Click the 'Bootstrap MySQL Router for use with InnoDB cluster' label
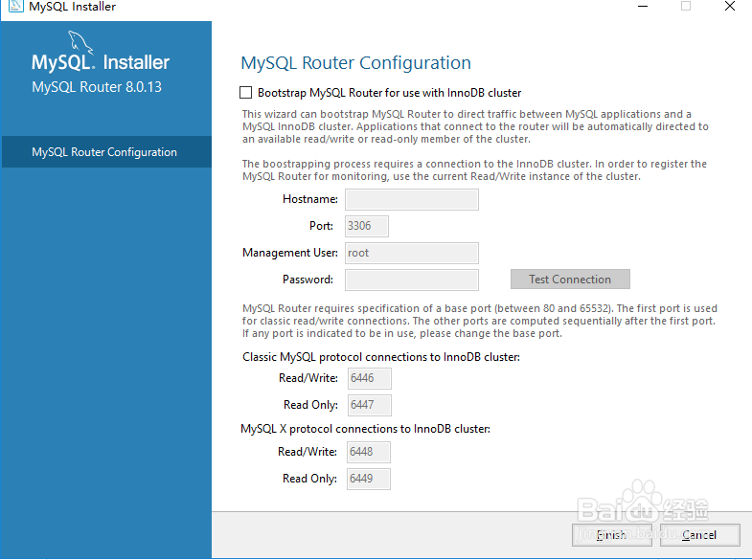 coord(390,93)
